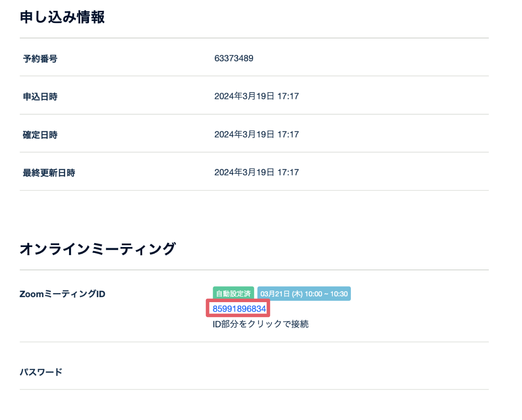Select the 最終更新日時 row label
This screenshot has height=420, width=522.
click(x=49, y=173)
